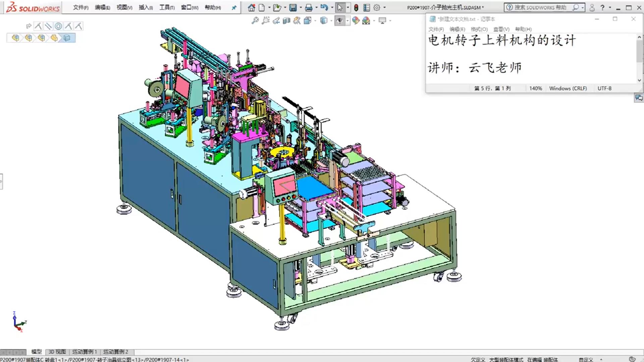Open the Options gear icon
This screenshot has width=644, height=362.
tap(377, 7)
